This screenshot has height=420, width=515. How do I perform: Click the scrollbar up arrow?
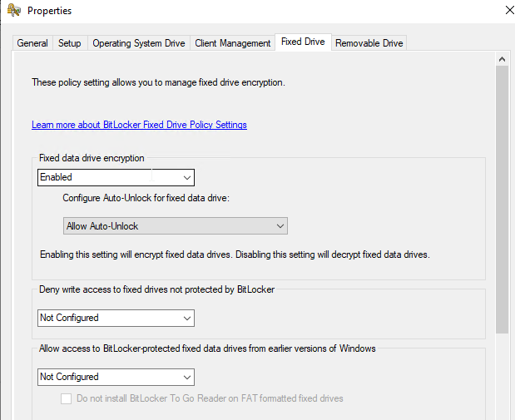(502, 59)
